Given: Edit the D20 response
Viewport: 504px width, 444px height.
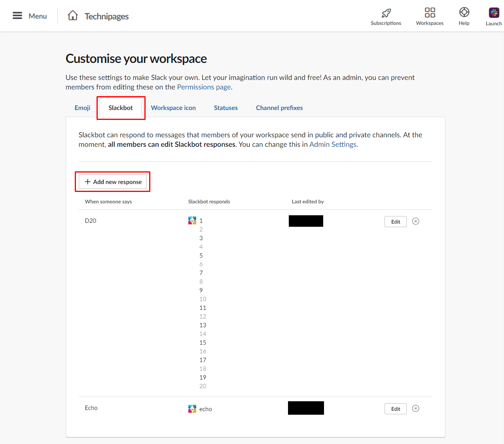Looking at the screenshot, I should coord(396,222).
